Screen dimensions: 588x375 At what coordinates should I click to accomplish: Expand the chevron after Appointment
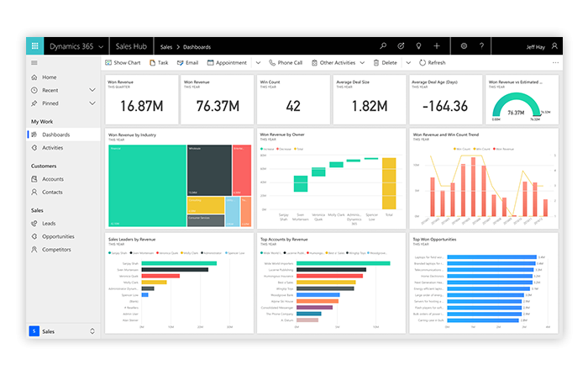coord(258,63)
